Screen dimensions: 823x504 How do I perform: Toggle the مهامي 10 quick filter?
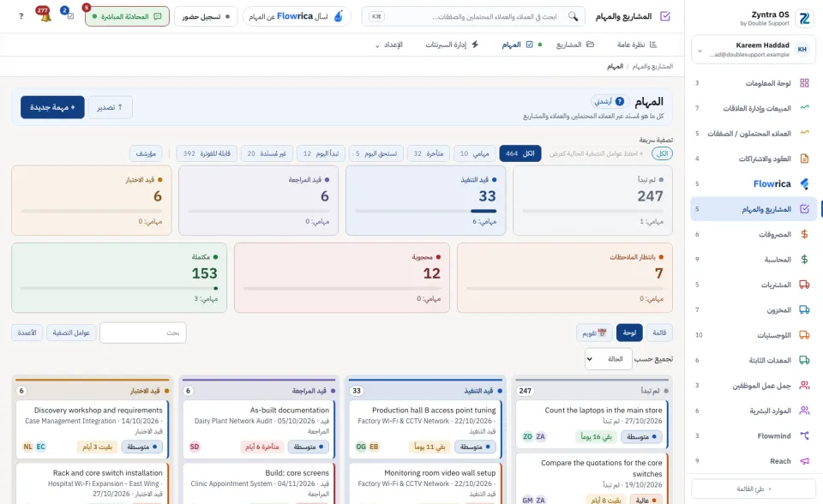[474, 153]
